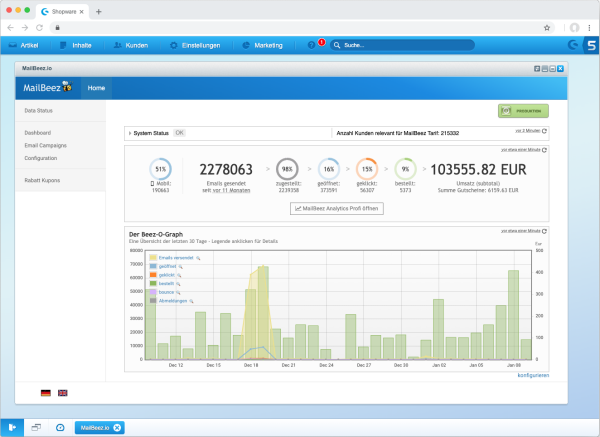The width and height of the screenshot is (600, 437).
Task: Open Rabatt Kupons in the sidebar
Action: [42, 180]
